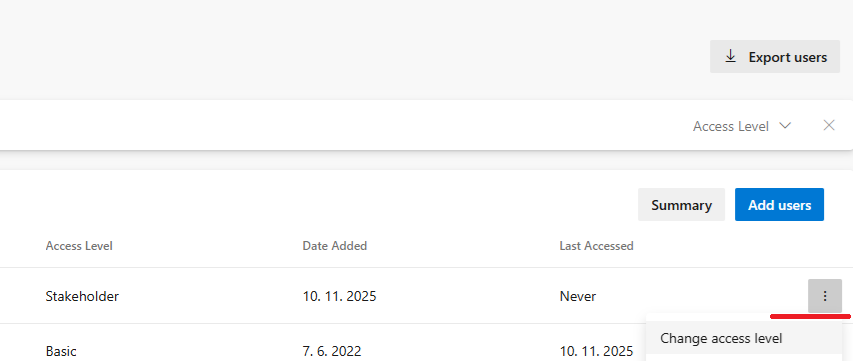Screen dimensions: 853x361
Task: Expand the chevron next to Access Level filter
Action: click(784, 126)
